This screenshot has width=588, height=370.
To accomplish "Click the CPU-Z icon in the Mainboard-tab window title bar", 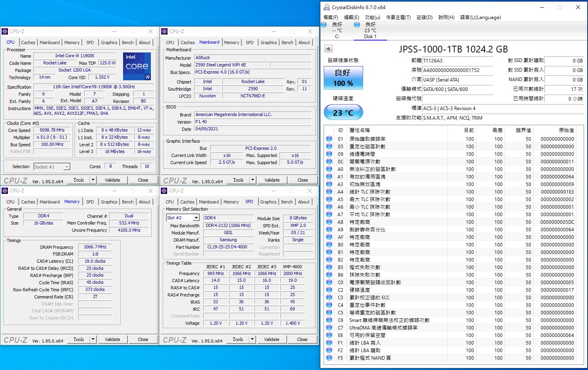I will pos(165,31).
